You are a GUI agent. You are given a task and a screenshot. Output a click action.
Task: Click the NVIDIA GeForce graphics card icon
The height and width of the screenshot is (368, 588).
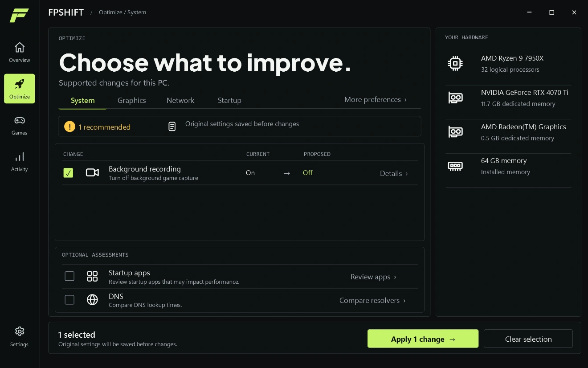[455, 98]
